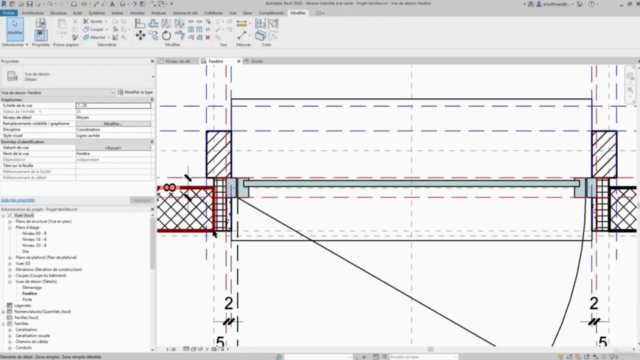
Task: Select Niveau 00 - B floor plan
Action: (34, 233)
